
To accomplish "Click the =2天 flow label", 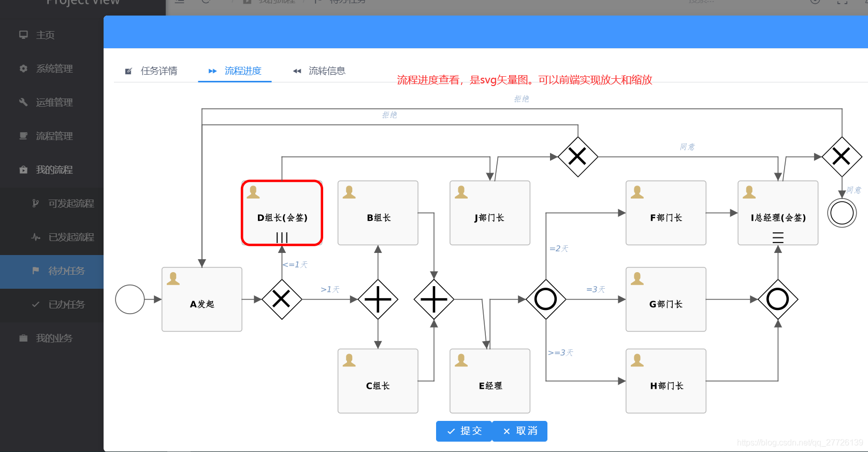I will tap(559, 249).
